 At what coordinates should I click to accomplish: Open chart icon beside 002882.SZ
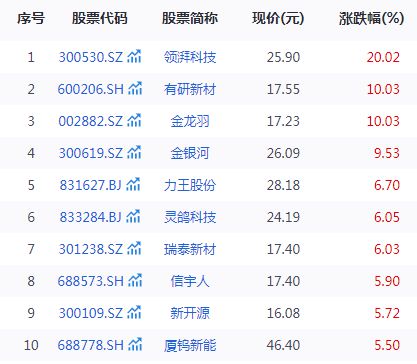[134, 120]
